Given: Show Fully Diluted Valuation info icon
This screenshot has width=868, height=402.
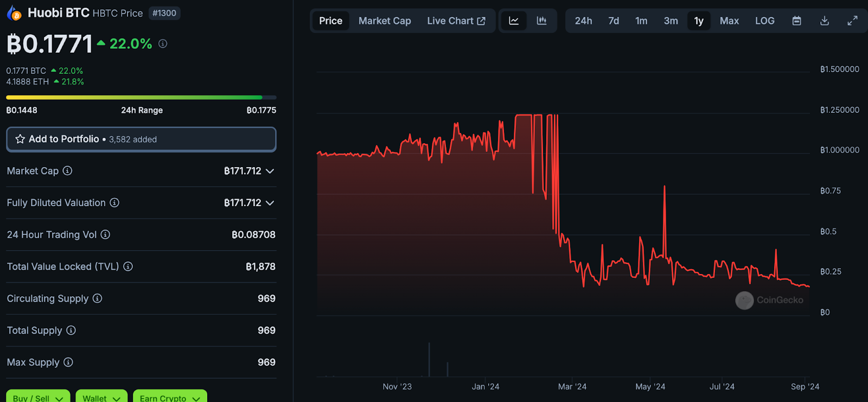Looking at the screenshot, I should pyautogui.click(x=114, y=202).
